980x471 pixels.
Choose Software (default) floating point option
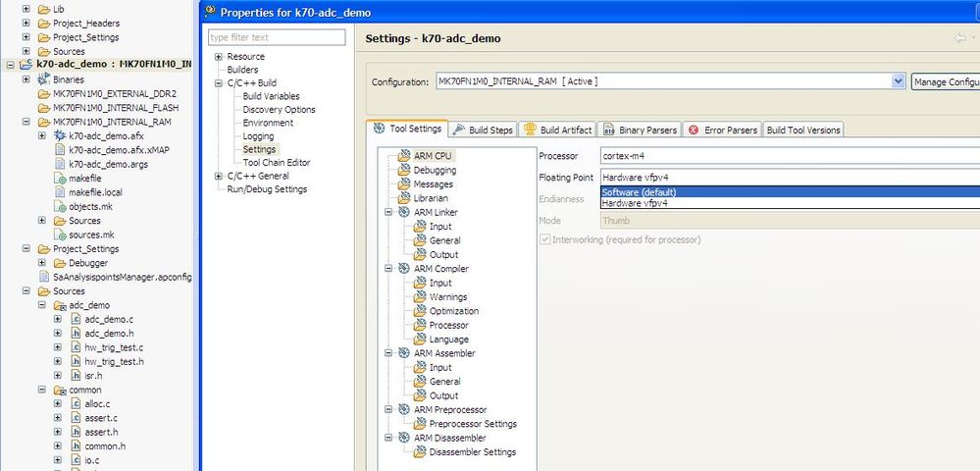point(790,192)
